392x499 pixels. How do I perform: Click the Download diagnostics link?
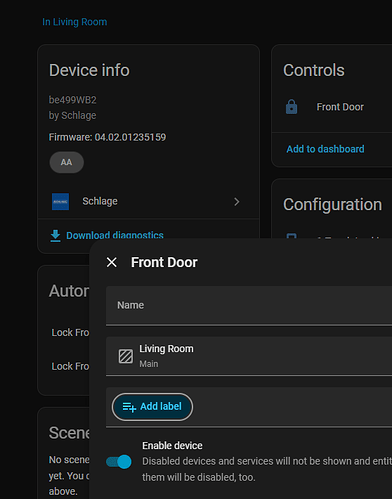[115, 235]
